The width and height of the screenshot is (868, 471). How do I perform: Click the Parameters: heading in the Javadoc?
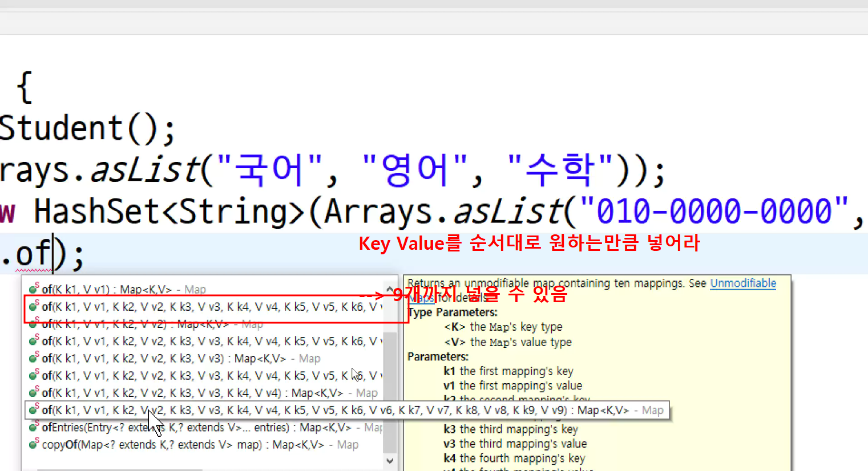(x=438, y=357)
